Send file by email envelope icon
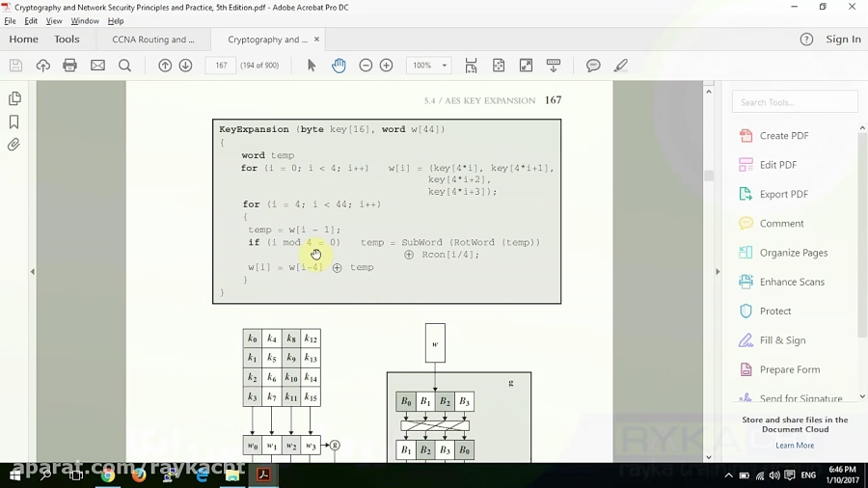Screen dimensions: 868x488 [97, 66]
